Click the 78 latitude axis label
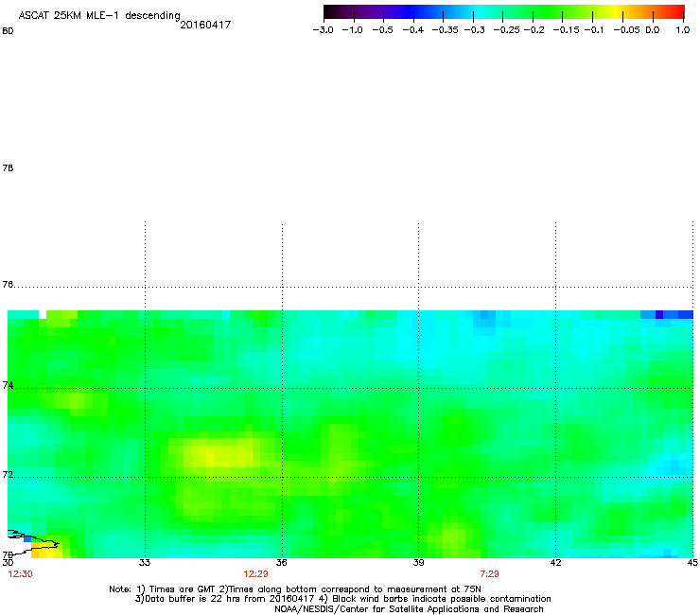The image size is (700, 615). pyautogui.click(x=8, y=168)
